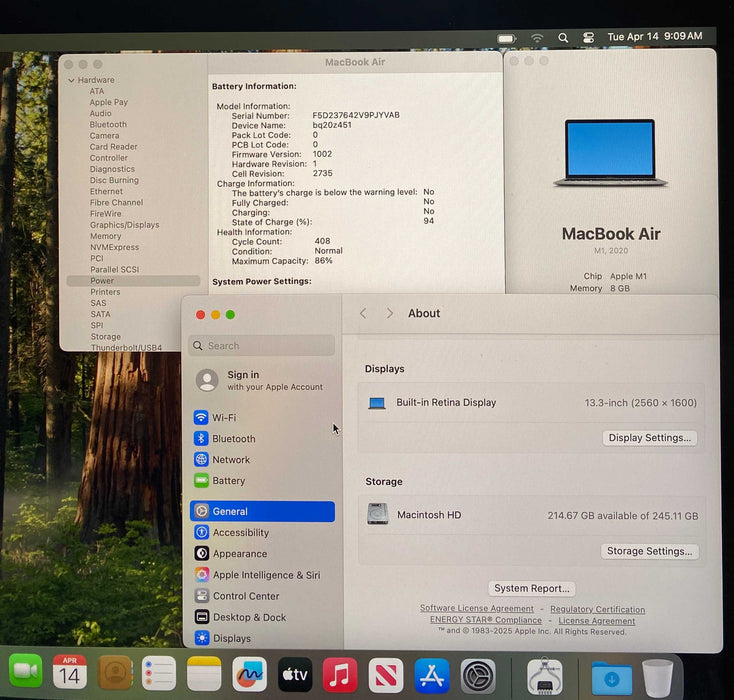The width and height of the screenshot is (734, 700).
Task: Open News app in Dock
Action: (x=386, y=675)
